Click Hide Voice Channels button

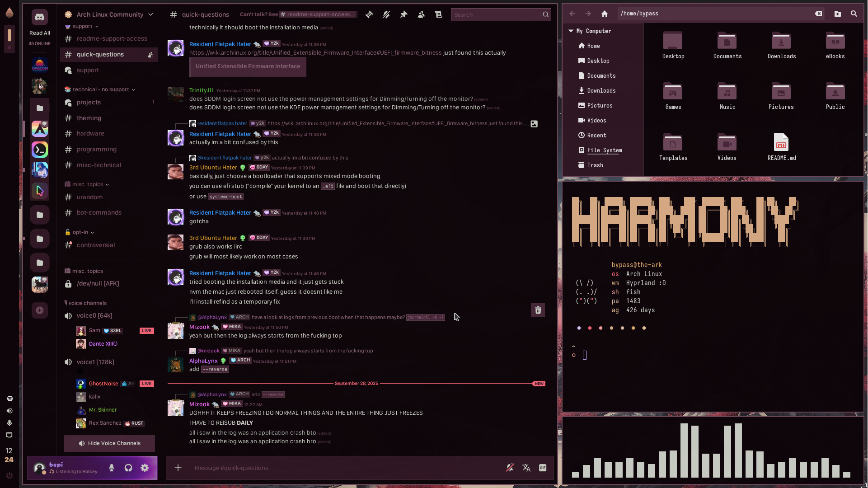pos(109,443)
